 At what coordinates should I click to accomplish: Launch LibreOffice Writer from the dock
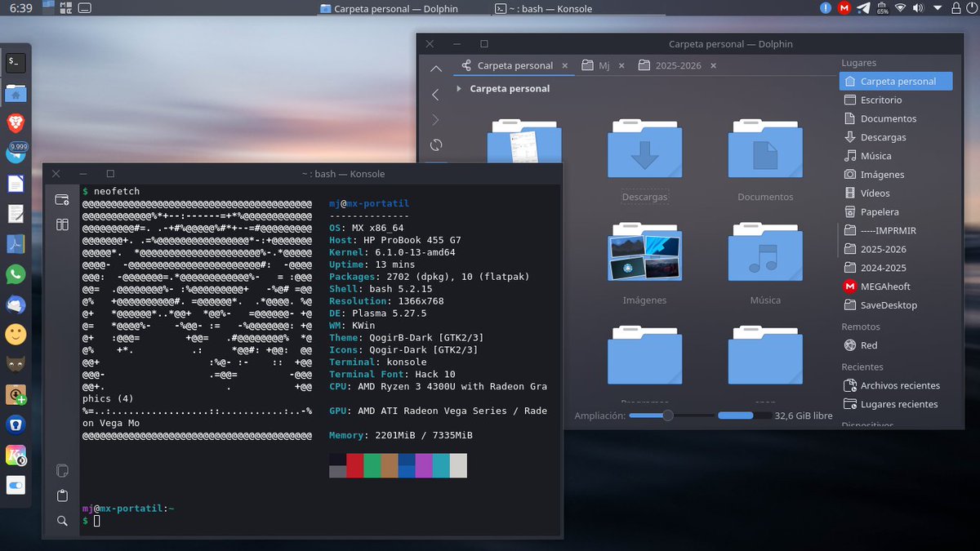pos(16,183)
